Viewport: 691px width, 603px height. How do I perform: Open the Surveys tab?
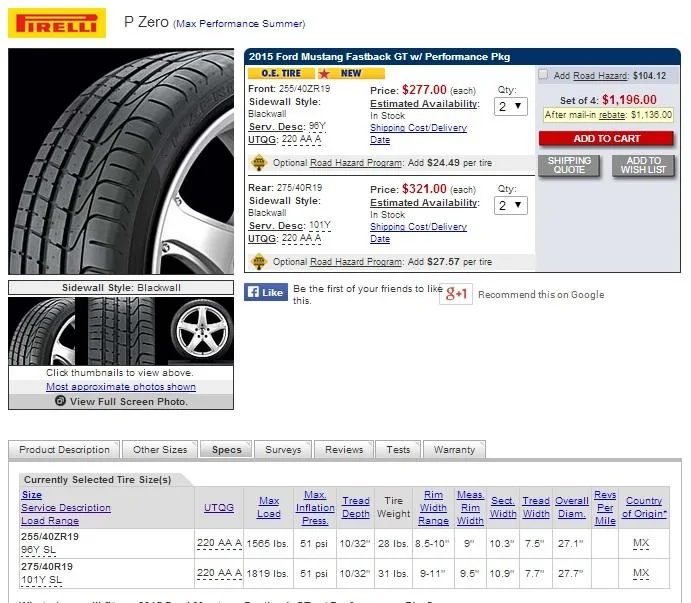283,450
